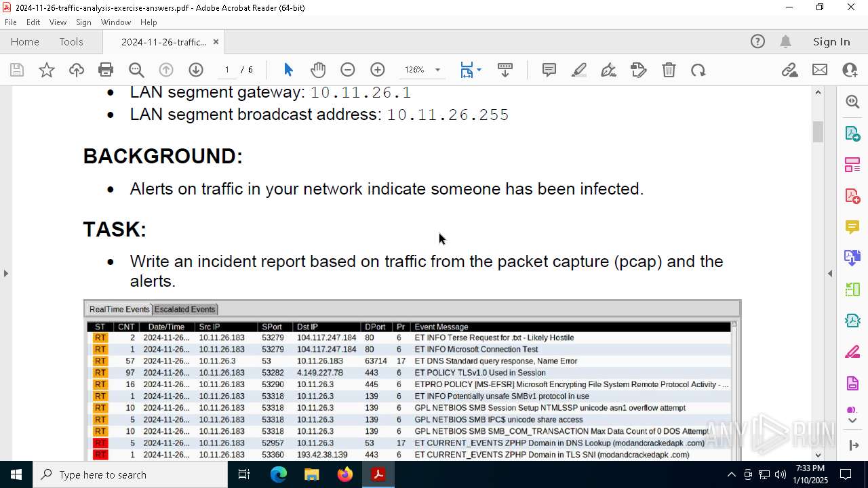Open the Sign menu
Viewport: 868px width, 488px height.
[x=83, y=22]
